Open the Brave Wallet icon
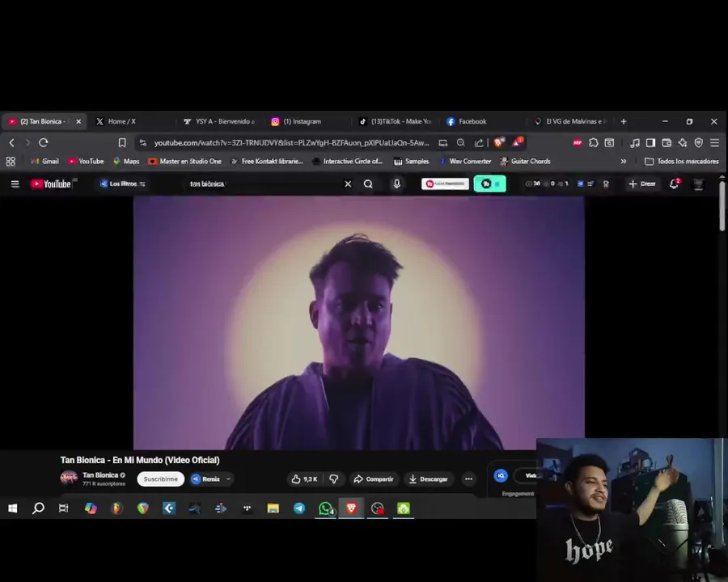 point(667,143)
